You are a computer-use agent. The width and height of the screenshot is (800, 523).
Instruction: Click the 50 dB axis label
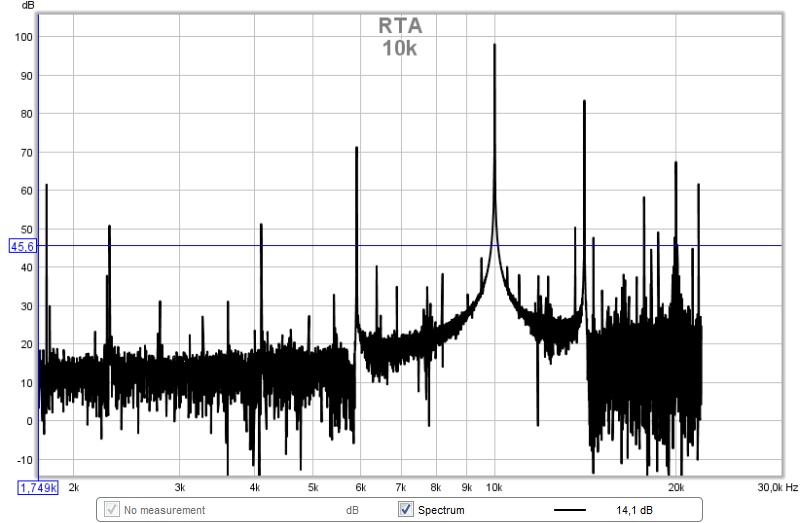tap(27, 229)
